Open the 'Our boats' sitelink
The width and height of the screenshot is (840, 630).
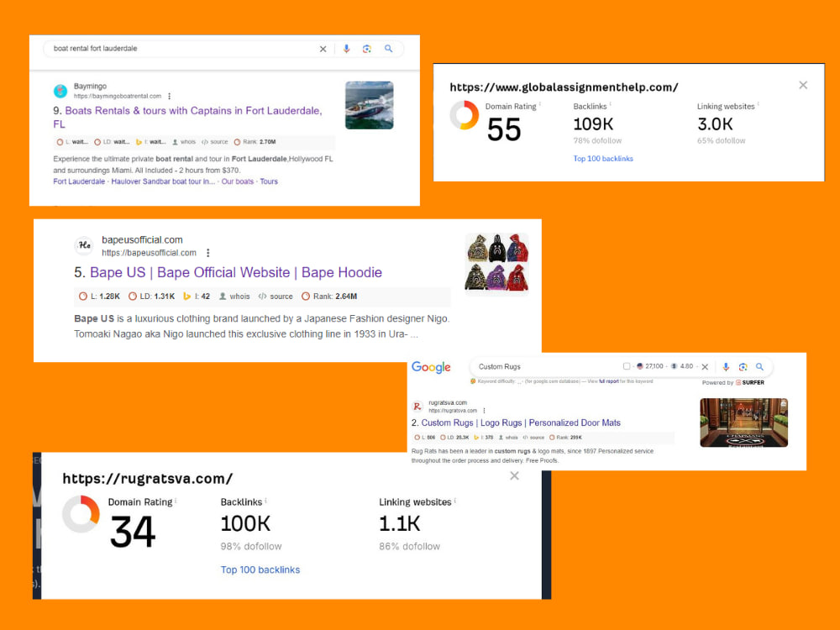coord(238,181)
